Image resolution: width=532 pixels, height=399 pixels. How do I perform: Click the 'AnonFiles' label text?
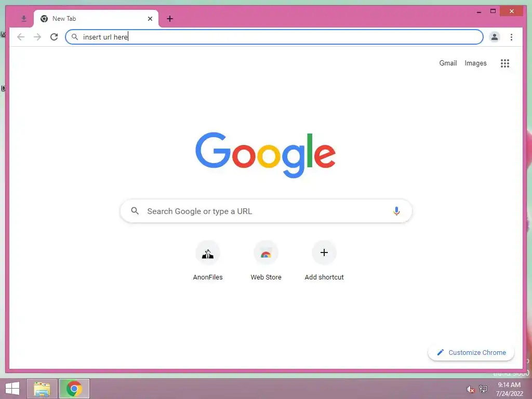coord(208,277)
